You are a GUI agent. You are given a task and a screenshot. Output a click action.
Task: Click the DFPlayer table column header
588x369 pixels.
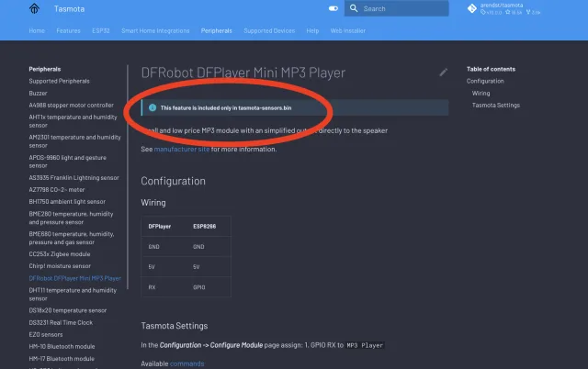[x=159, y=227]
